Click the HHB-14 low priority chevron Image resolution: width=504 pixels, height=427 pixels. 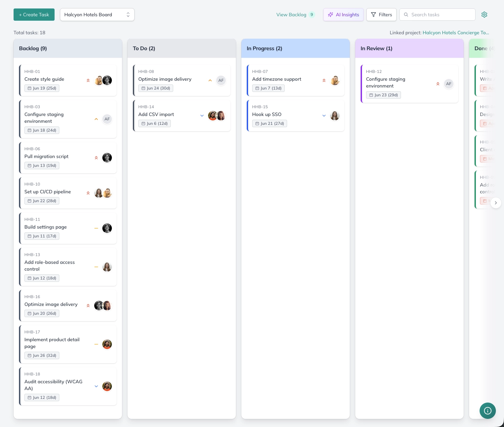click(x=202, y=116)
